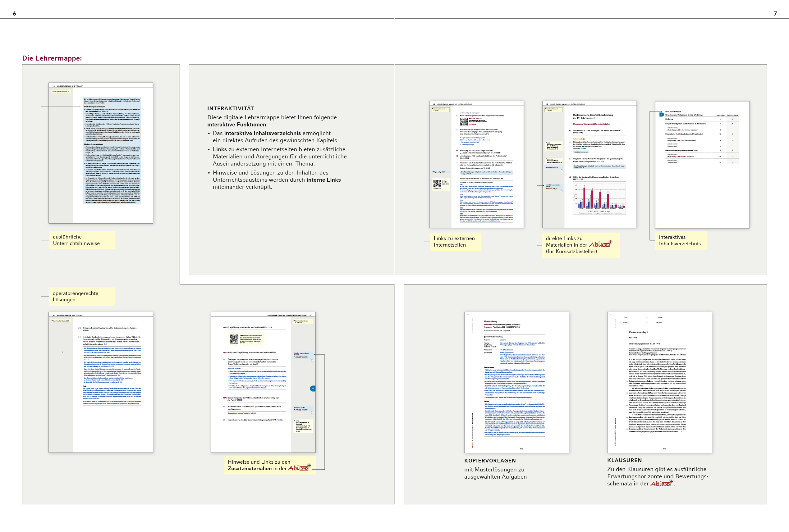Open the interactive table of contents thumbnail

[702, 164]
